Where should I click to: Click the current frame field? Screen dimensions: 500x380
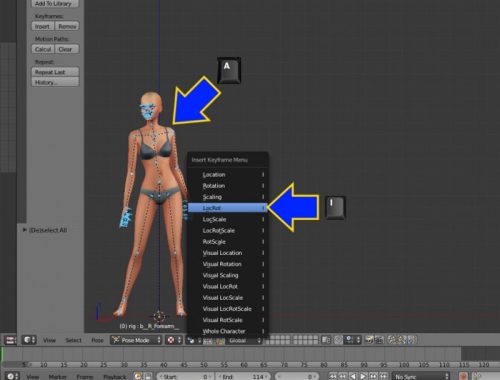tap(297, 377)
